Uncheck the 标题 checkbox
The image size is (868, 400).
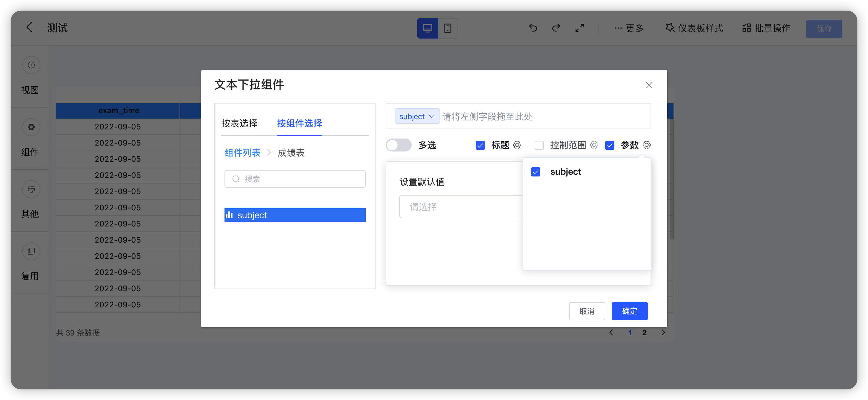point(480,145)
